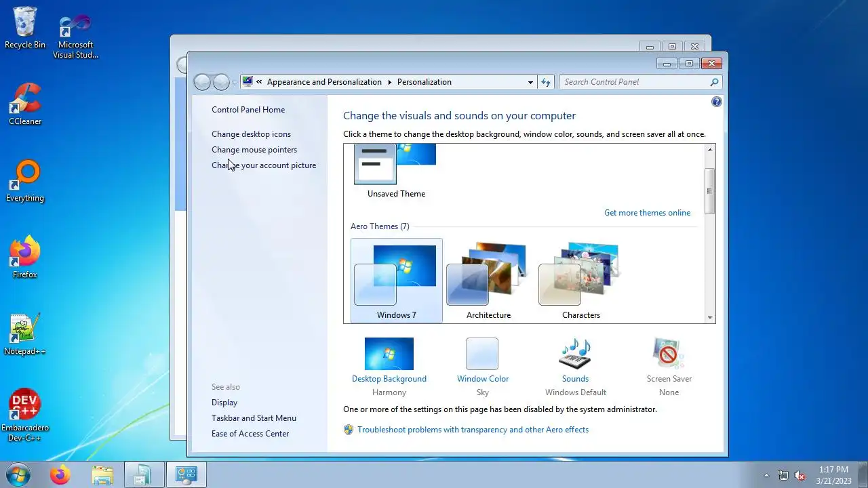Screen dimensions: 868x488
Task: Click the search magnifier icon
Action: pyautogui.click(x=714, y=82)
